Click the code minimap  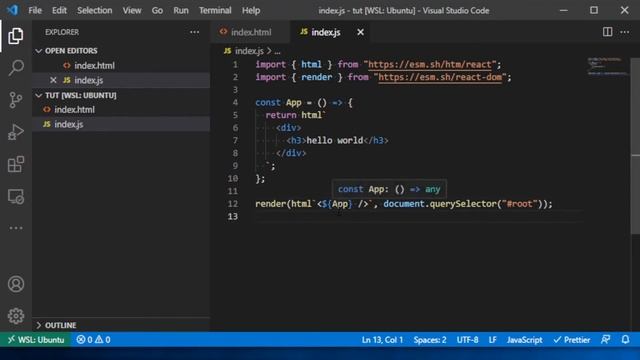[607, 67]
